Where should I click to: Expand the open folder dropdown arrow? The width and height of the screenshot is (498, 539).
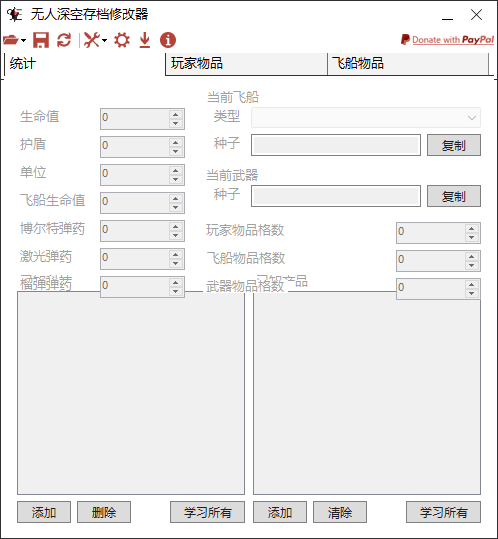23,40
